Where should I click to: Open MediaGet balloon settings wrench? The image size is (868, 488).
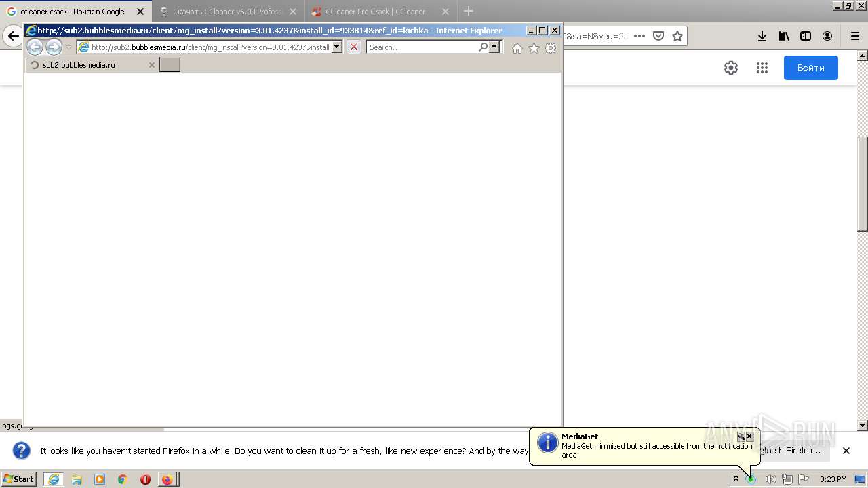coord(741,436)
